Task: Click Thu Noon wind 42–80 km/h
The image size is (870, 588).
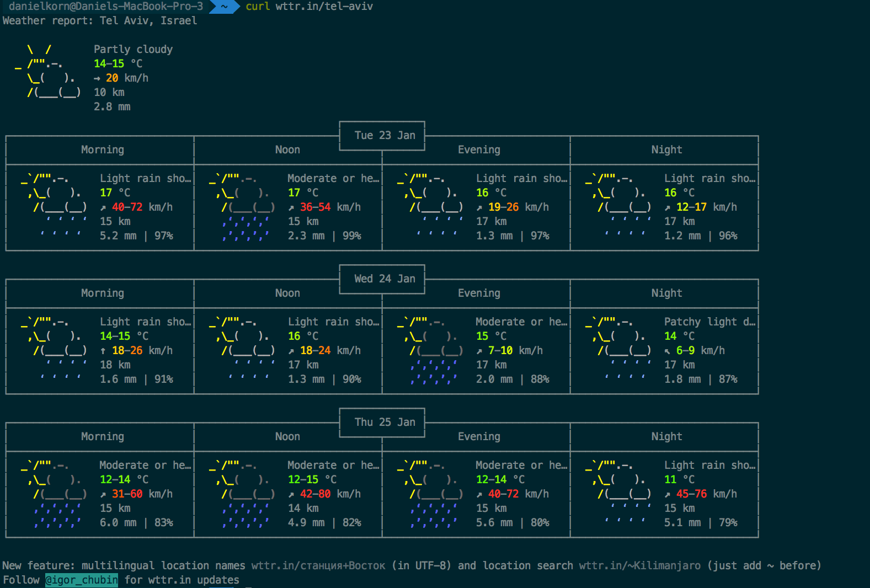Action: [324, 494]
